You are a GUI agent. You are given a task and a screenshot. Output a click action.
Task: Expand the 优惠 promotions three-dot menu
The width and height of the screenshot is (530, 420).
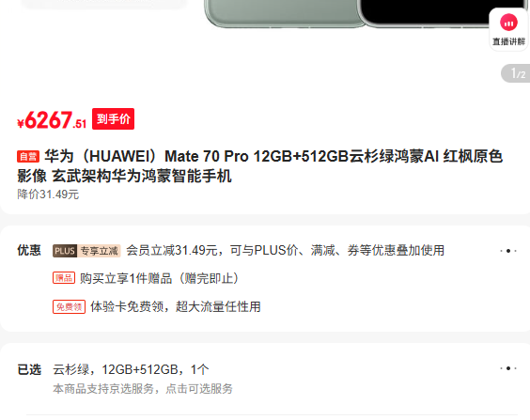508,251
